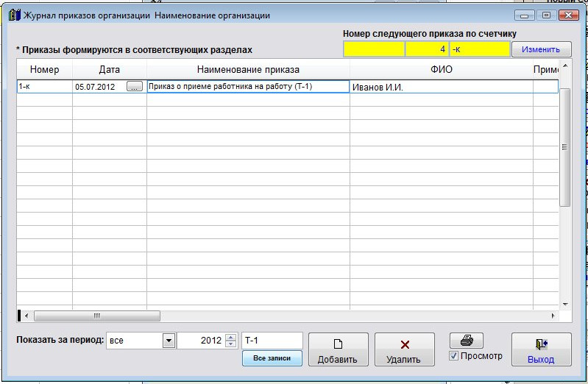Click the cell 'Приказ о приеме работника на работу (Т-1)'
Image resolution: width=588 pixels, height=384 pixels.
pyautogui.click(x=248, y=87)
